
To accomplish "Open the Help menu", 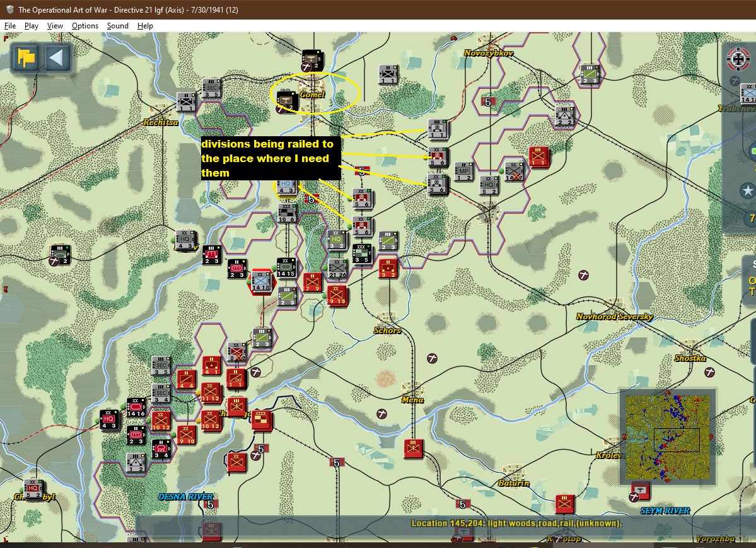I will pos(145,26).
